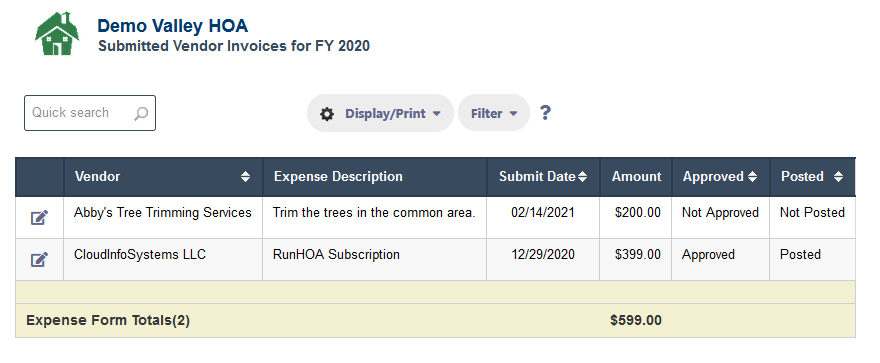The image size is (880, 363).
Task: Sort by the Posted column arrows
Action: (838, 177)
